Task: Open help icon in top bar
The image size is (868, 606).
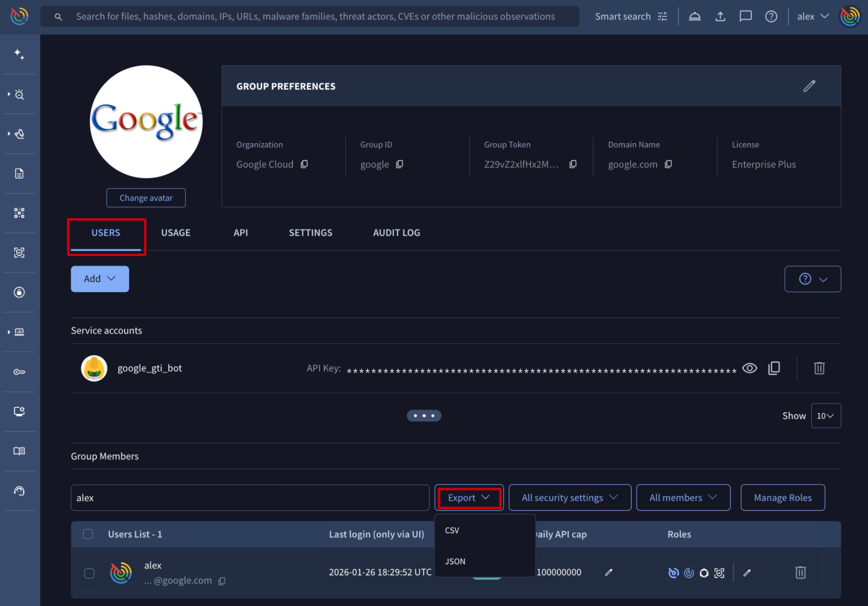Action: pos(771,17)
